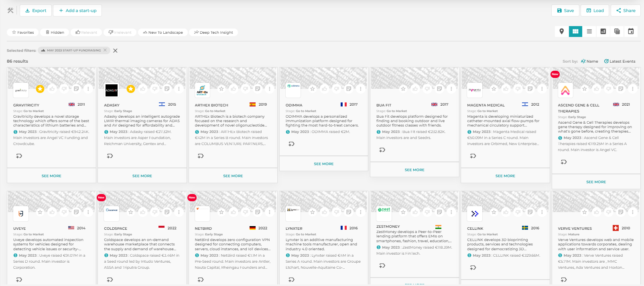Save the current landscape
The height and width of the screenshot is (286, 644).
pyautogui.click(x=565, y=10)
